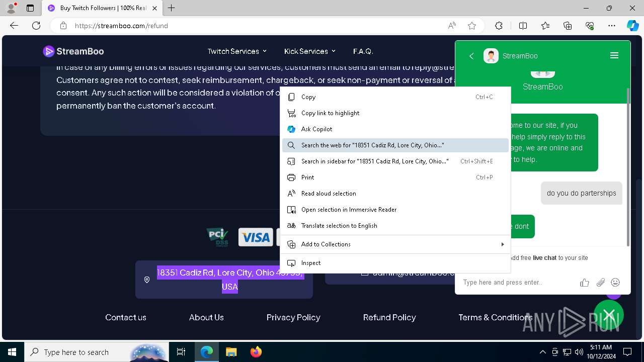Open the F.A.Q. page link
The image size is (644, 362).
tap(363, 51)
